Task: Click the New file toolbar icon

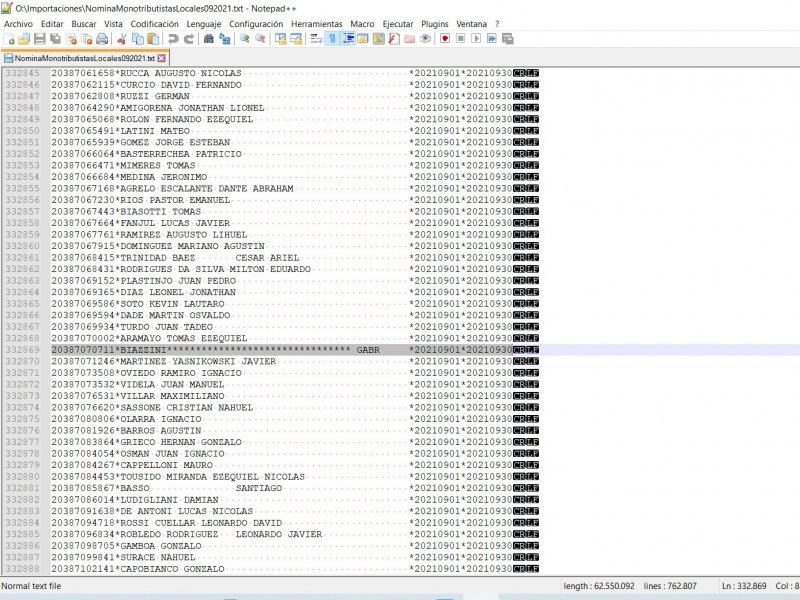Action: pyautogui.click(x=9, y=39)
